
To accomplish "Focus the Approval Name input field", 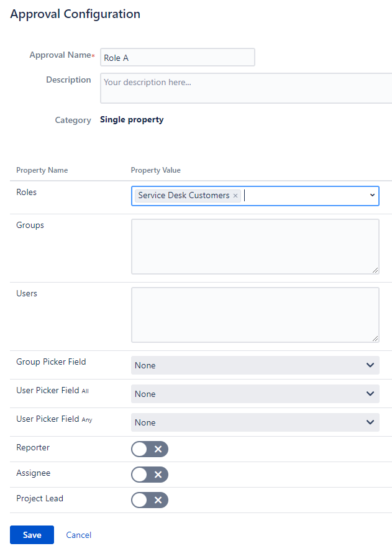I will pos(177,57).
